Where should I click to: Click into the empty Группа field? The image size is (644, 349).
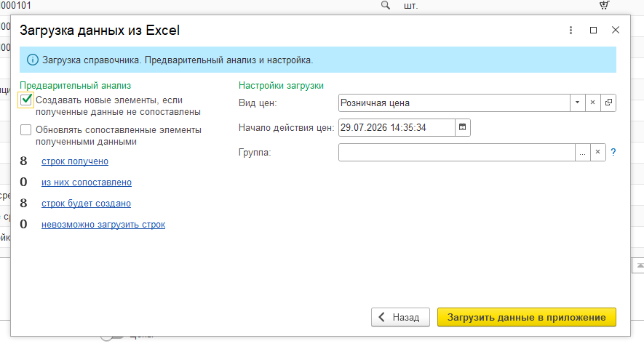457,153
